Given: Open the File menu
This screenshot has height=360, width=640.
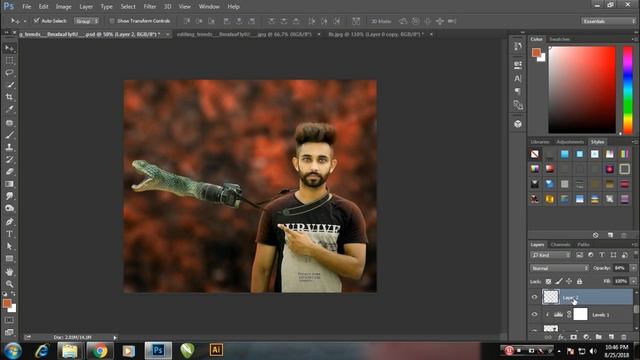Looking at the screenshot, I should click(x=27, y=7).
